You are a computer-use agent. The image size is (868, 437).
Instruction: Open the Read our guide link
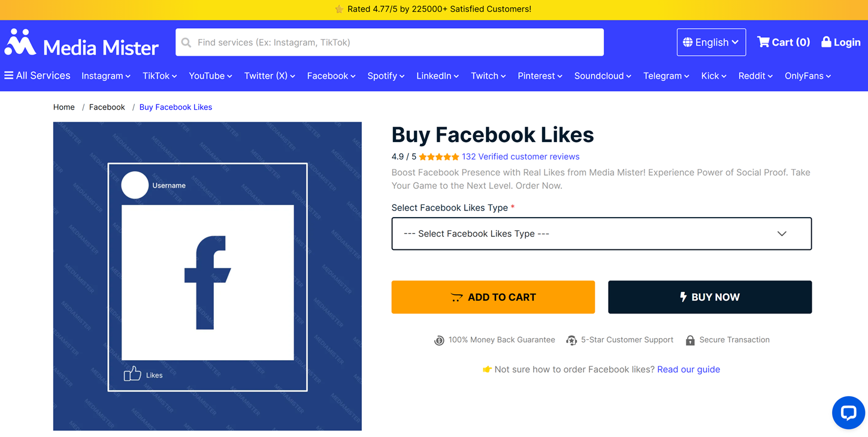[688, 369]
